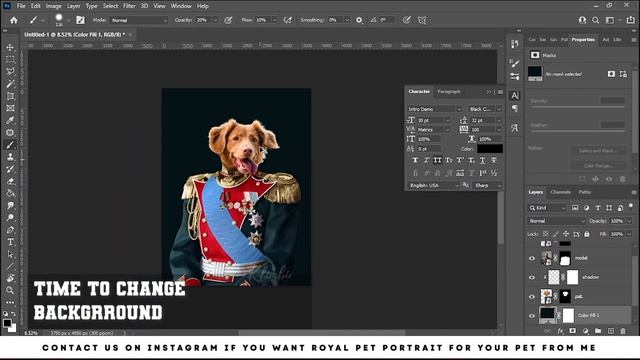Toggle Underline text style

(x=482, y=160)
